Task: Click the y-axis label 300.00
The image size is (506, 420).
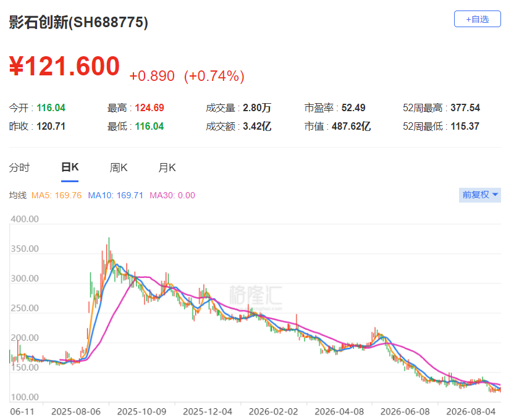Action: pyautogui.click(x=25, y=279)
